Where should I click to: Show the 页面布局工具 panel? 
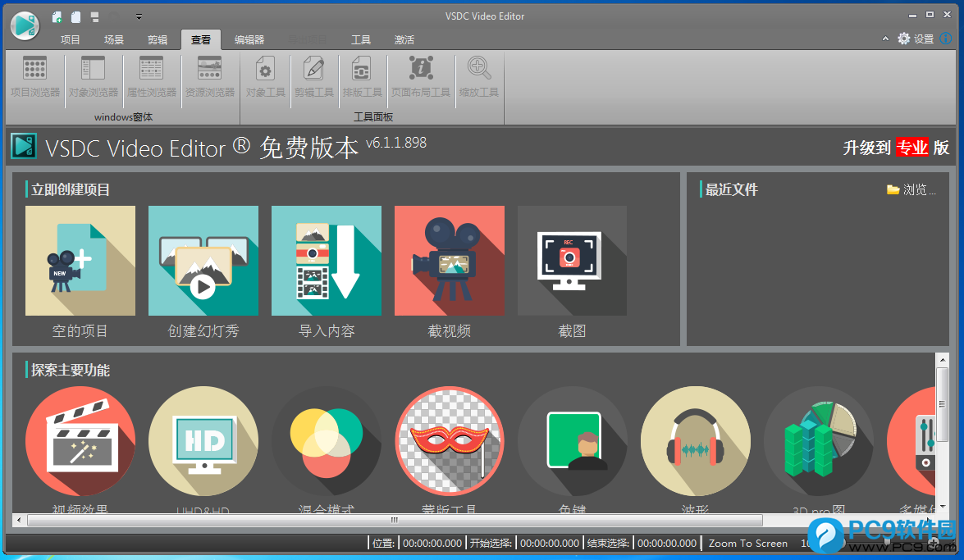point(421,77)
